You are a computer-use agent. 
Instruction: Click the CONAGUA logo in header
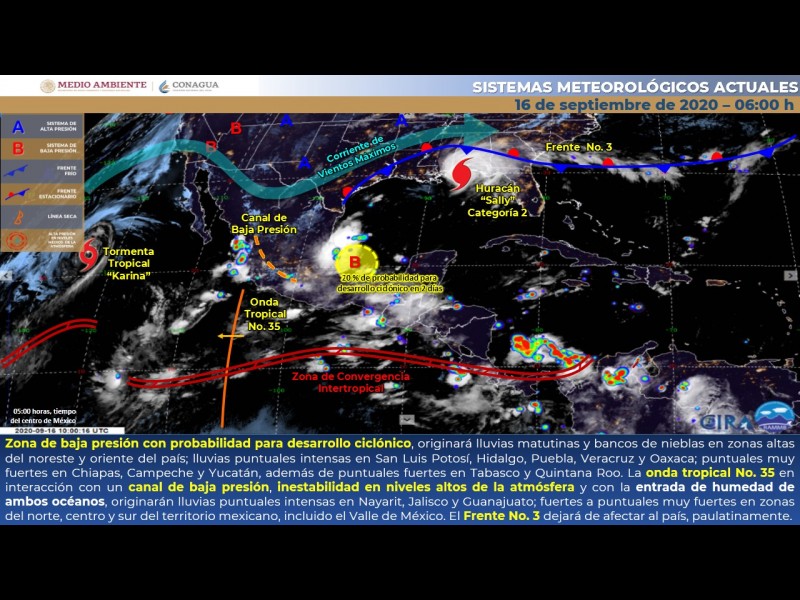188,86
